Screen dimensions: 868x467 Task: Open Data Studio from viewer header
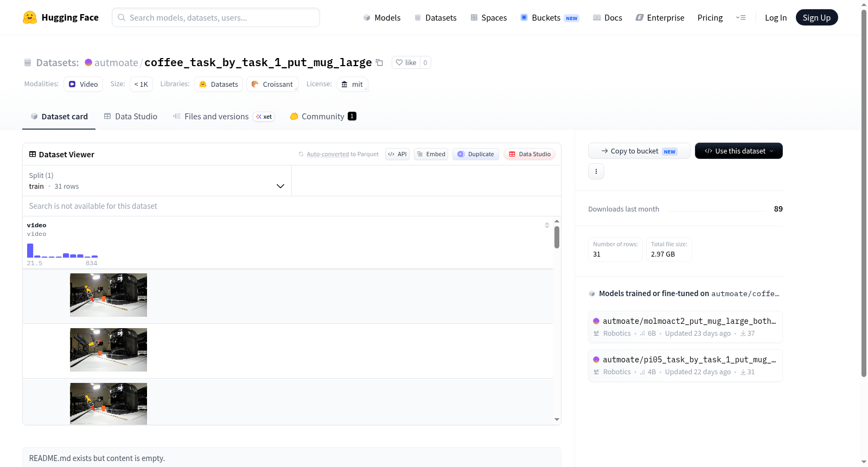click(529, 154)
